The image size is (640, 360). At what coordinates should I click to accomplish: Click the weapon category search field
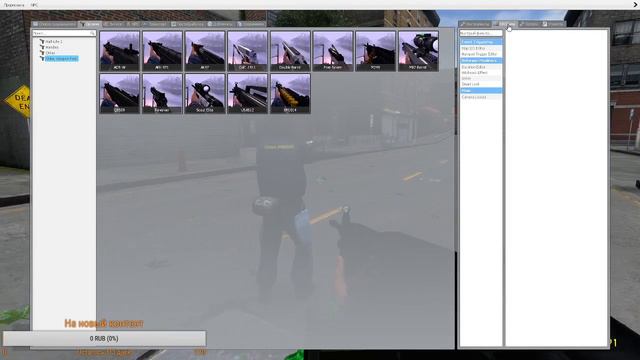click(x=64, y=33)
